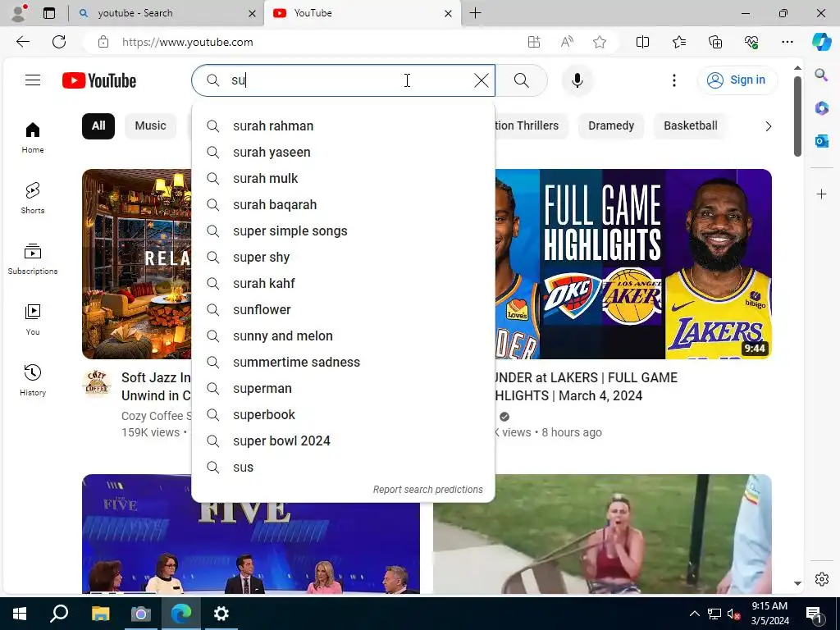
Task: Click the Sign in button
Action: [737, 80]
